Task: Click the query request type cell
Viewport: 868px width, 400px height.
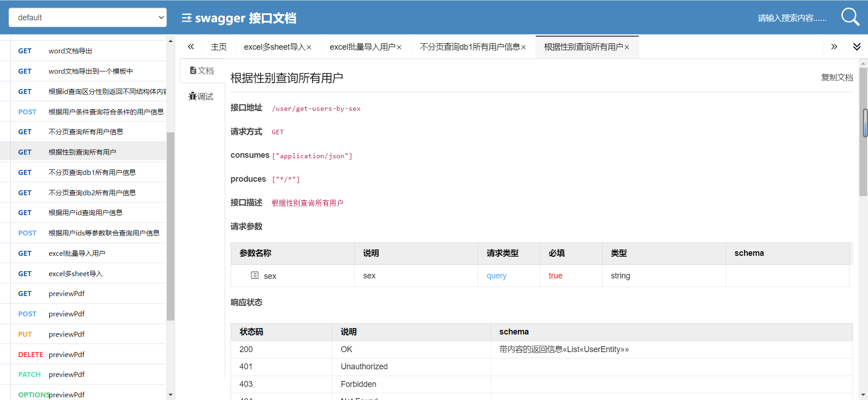Action: (509, 276)
